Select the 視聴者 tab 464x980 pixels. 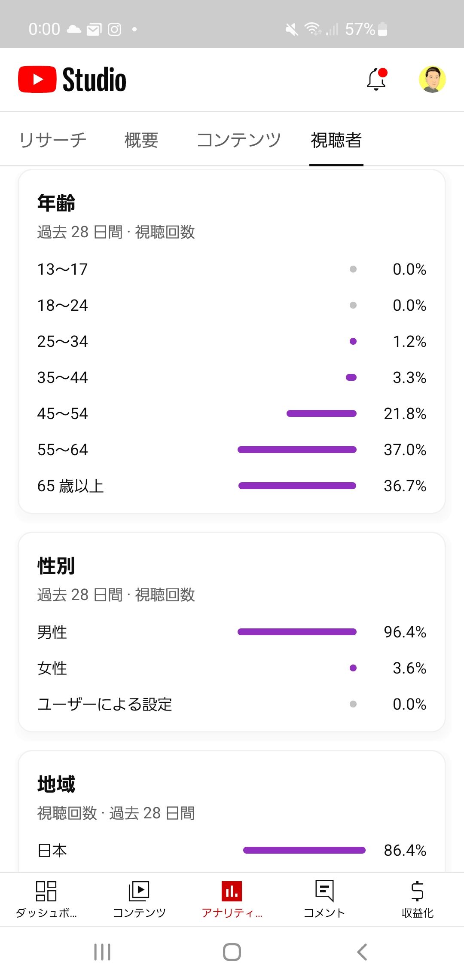point(336,140)
